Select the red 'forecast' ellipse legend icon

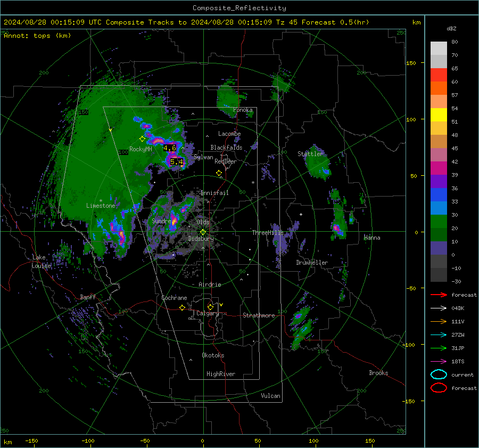pyautogui.click(x=439, y=388)
